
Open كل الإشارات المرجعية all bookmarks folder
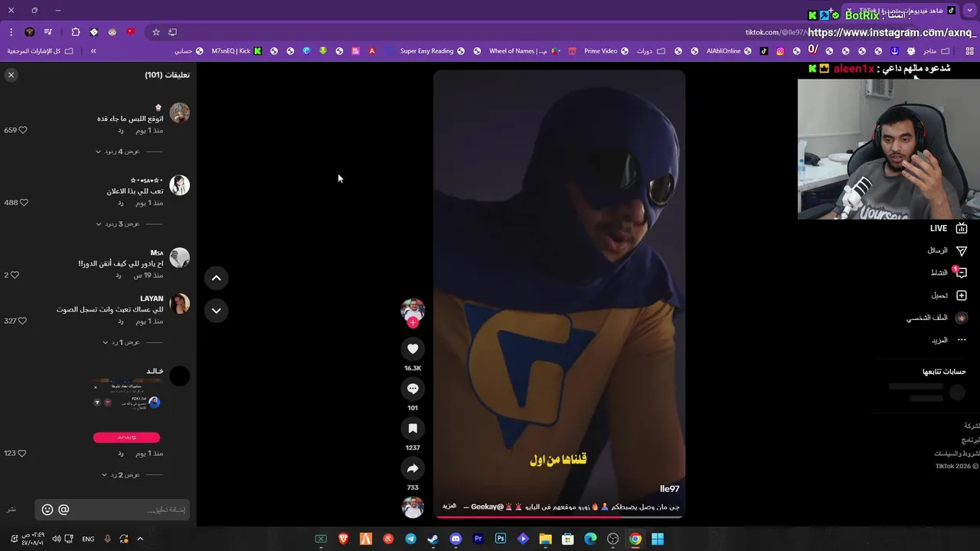40,51
